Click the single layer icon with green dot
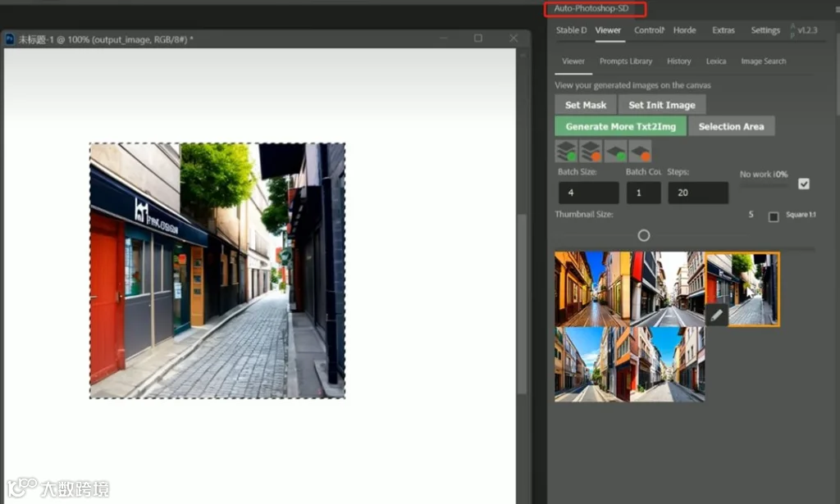 pos(615,151)
